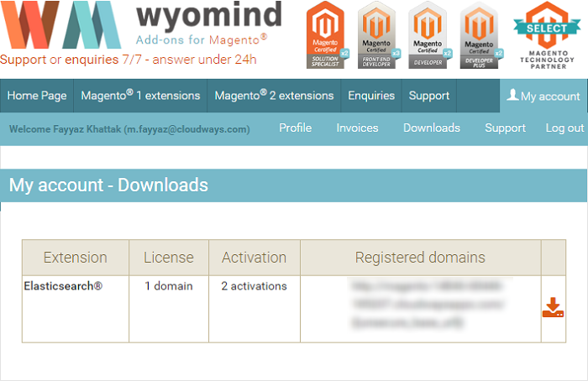Open Downloads in account submenu
This screenshot has width=588, height=381.
[x=432, y=128]
